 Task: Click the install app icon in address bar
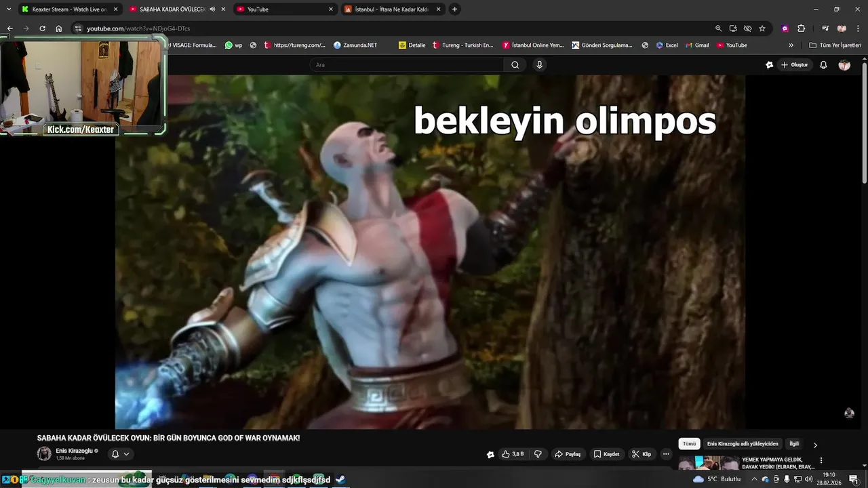[733, 28]
